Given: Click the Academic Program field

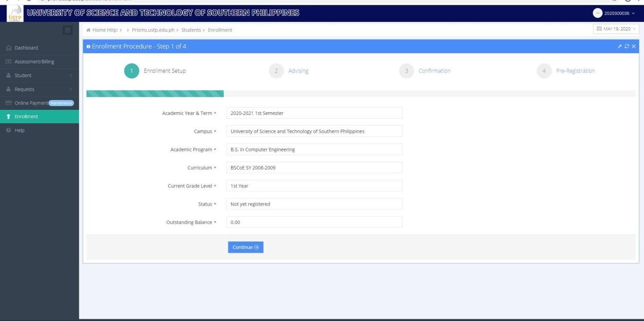Looking at the screenshot, I should 314,150.
